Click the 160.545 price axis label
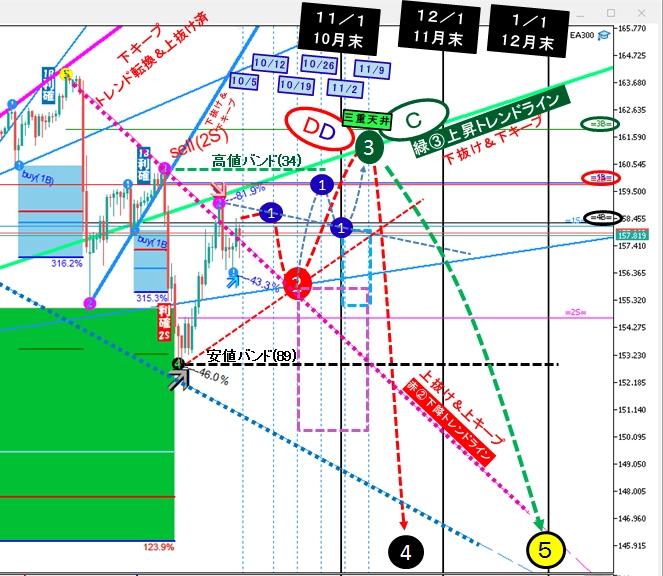 632,164
